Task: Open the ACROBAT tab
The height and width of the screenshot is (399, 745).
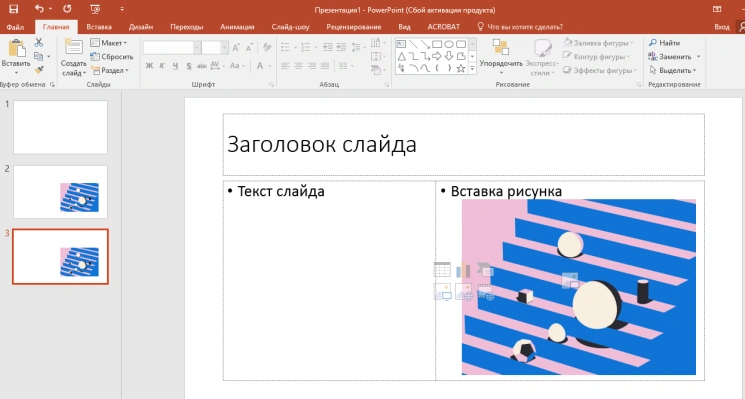Action: pos(443,27)
